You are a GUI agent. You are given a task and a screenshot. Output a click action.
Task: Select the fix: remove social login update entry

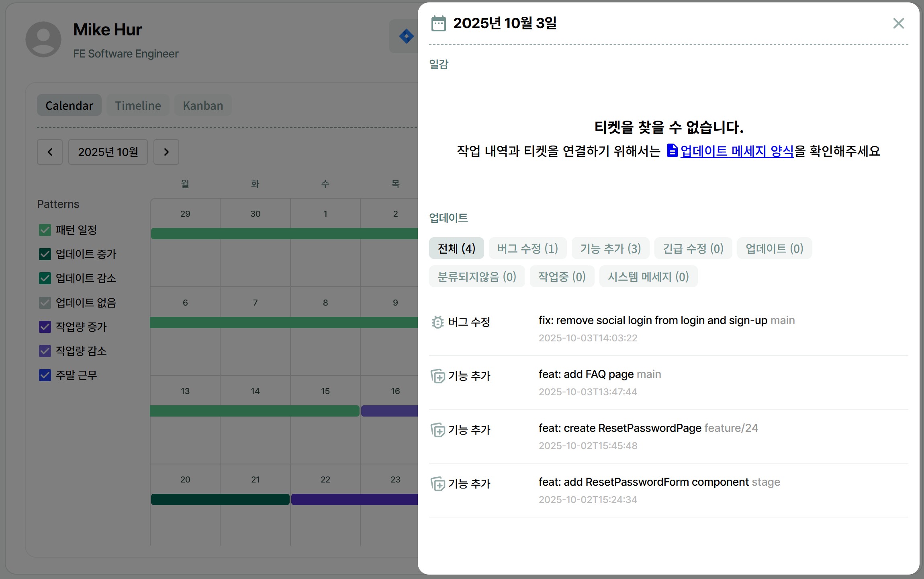coord(653,320)
